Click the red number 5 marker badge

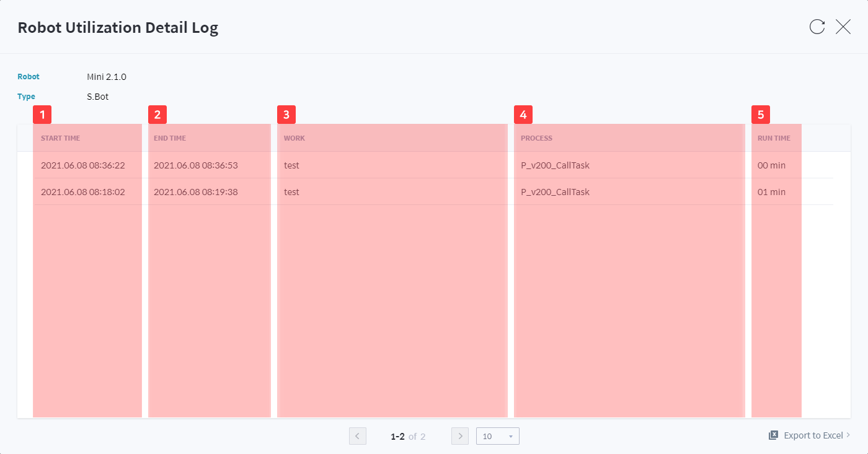pos(761,115)
